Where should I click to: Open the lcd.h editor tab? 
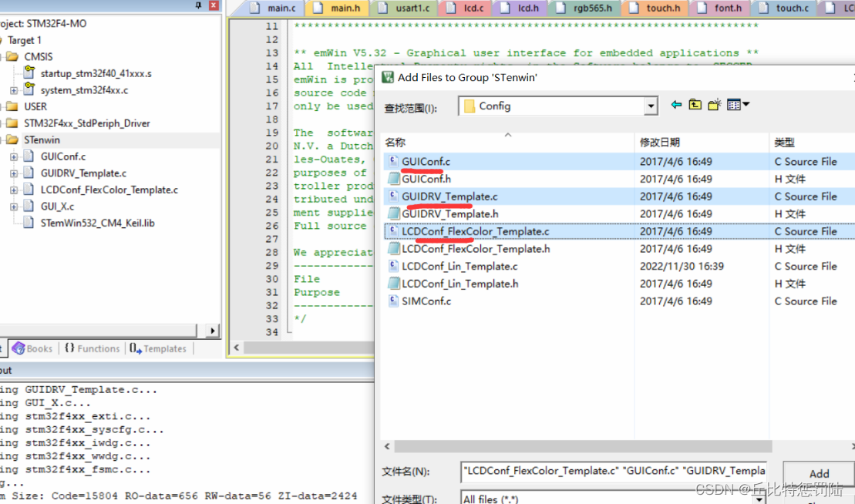coord(520,8)
